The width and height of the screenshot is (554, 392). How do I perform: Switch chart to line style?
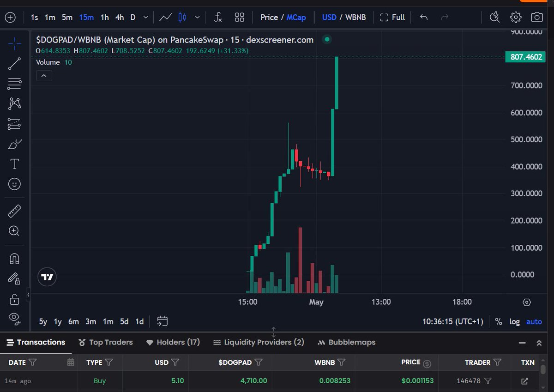[165, 18]
